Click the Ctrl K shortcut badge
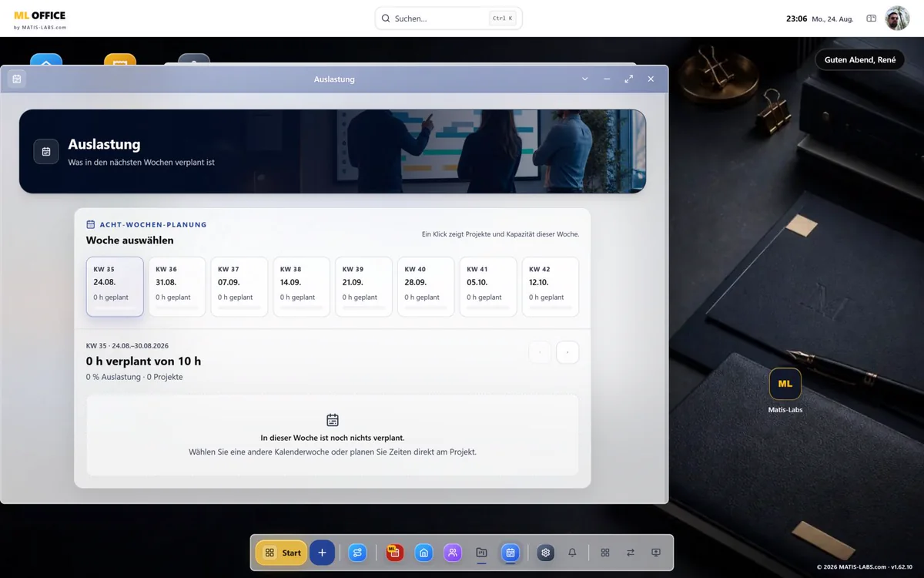 [x=502, y=18]
